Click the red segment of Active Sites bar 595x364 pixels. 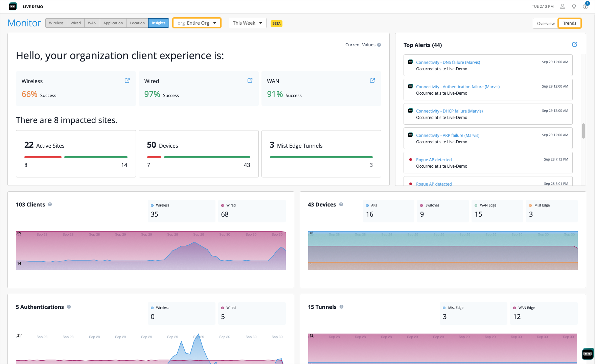(x=43, y=157)
